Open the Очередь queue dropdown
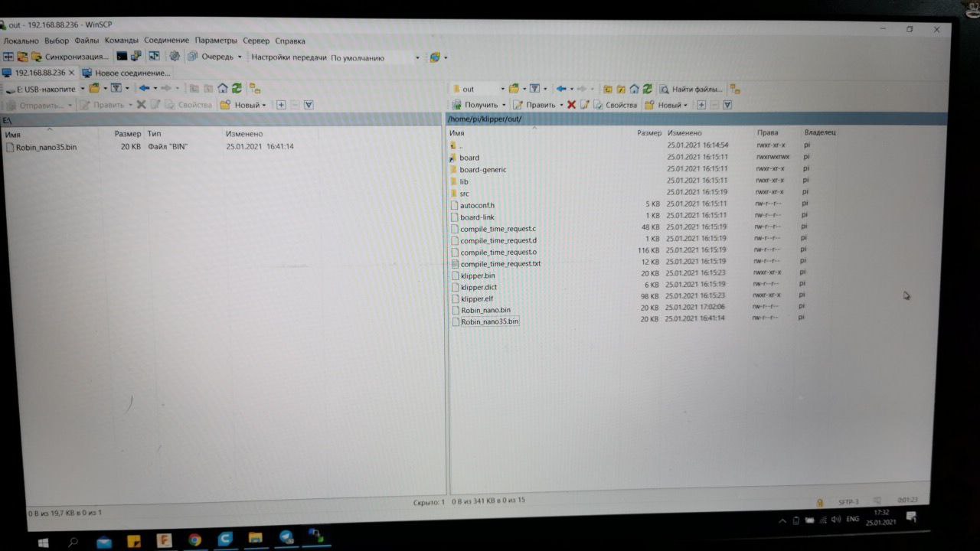 215,57
